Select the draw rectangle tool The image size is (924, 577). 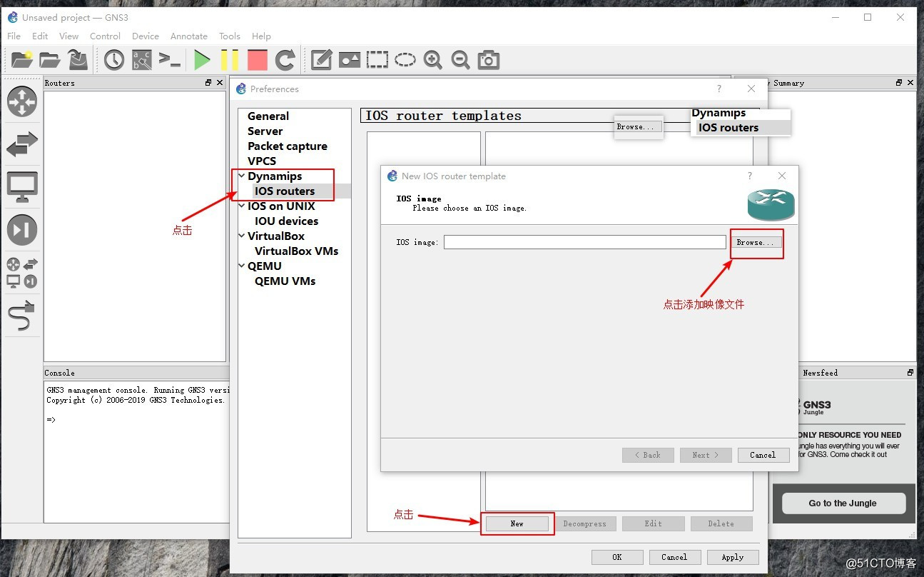coord(377,60)
